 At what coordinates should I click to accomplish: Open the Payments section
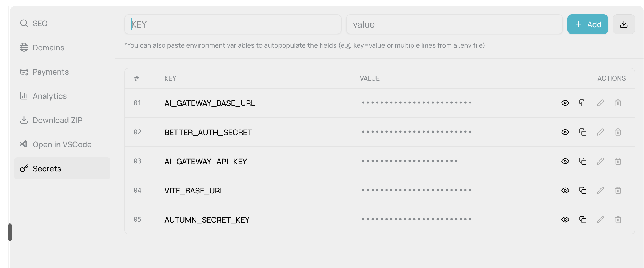click(50, 72)
